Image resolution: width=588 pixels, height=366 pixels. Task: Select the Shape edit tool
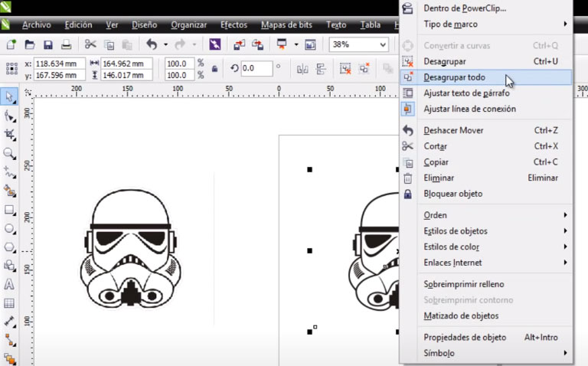(9, 116)
